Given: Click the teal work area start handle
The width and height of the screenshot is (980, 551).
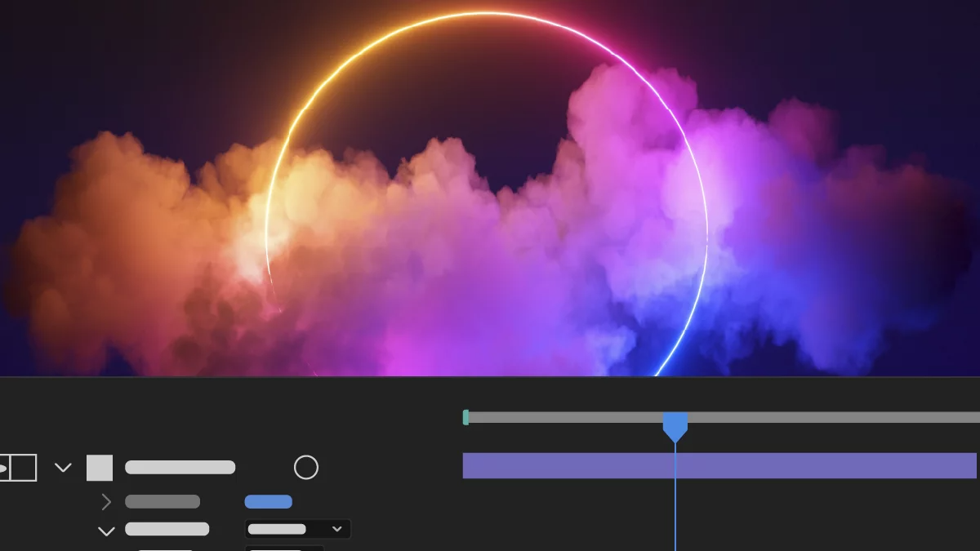Looking at the screenshot, I should pyautogui.click(x=465, y=417).
